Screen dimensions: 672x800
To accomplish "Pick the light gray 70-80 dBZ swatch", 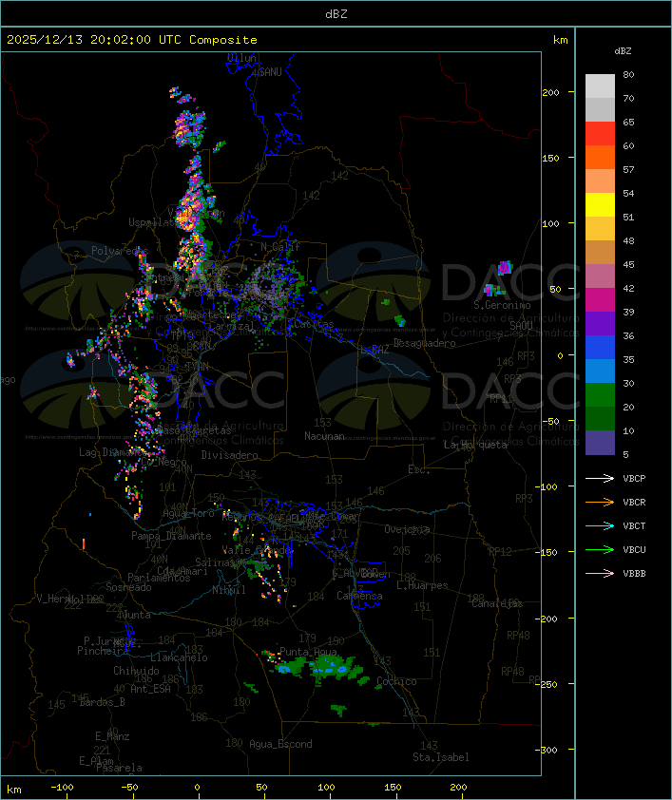I will click(600, 86).
